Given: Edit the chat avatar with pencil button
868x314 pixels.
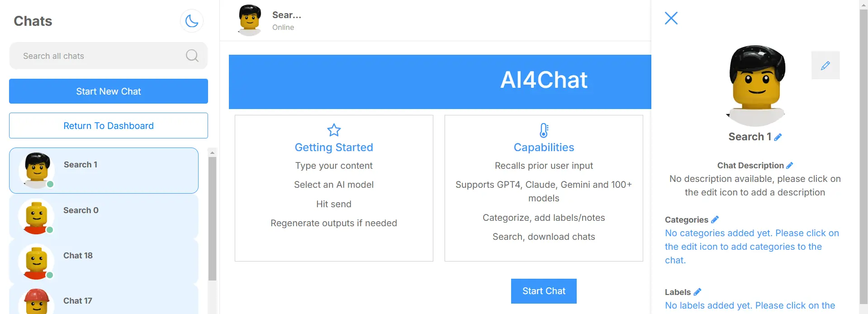Looking at the screenshot, I should 825,65.
